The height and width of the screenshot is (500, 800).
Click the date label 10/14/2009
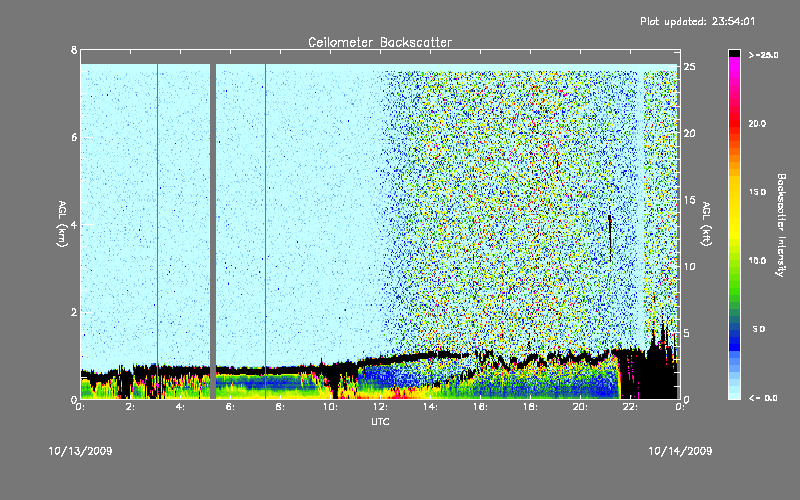[x=680, y=451]
